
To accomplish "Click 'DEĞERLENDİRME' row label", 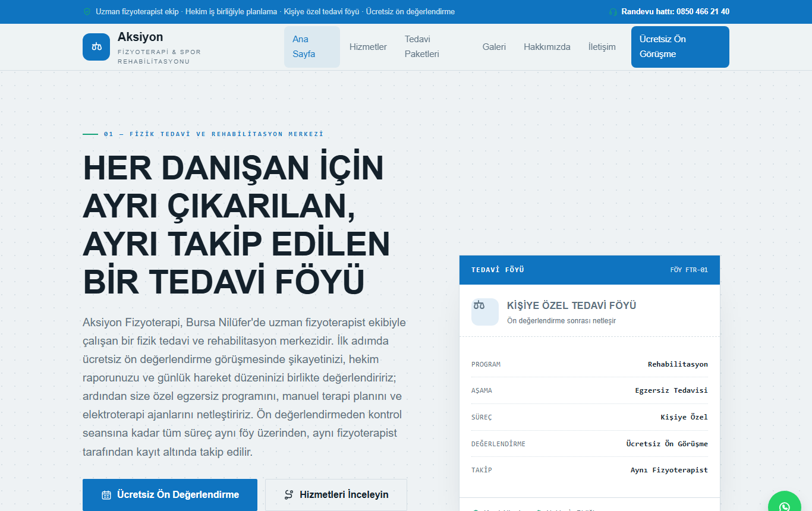I will point(498,444).
